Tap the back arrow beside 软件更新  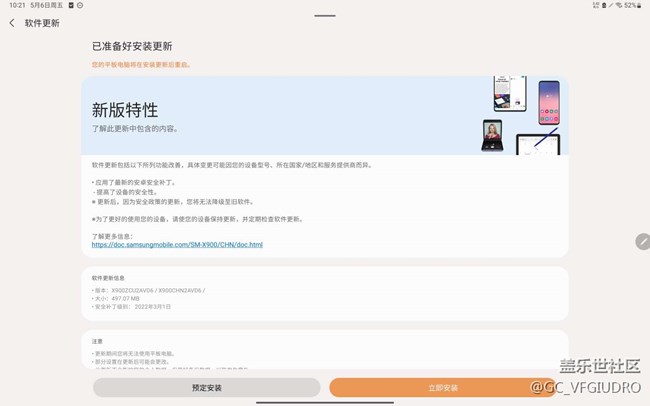(12, 22)
